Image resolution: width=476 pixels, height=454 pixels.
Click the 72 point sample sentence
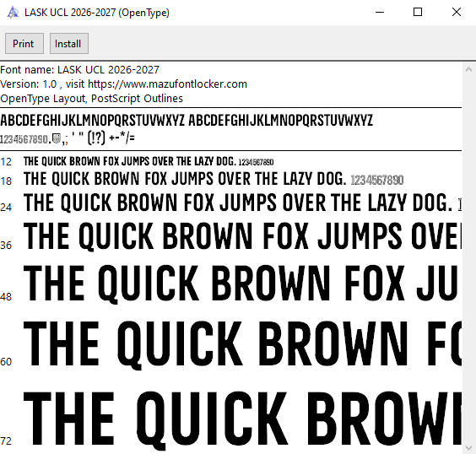coord(242,420)
